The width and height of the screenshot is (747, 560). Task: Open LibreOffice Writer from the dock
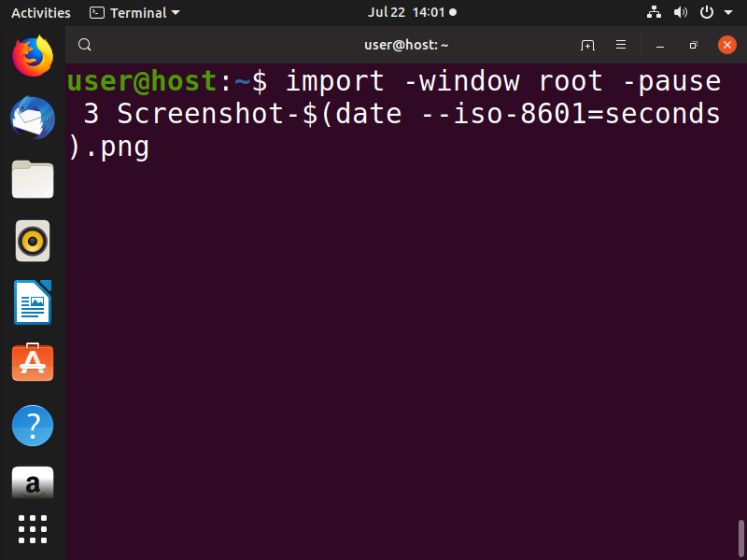33,302
